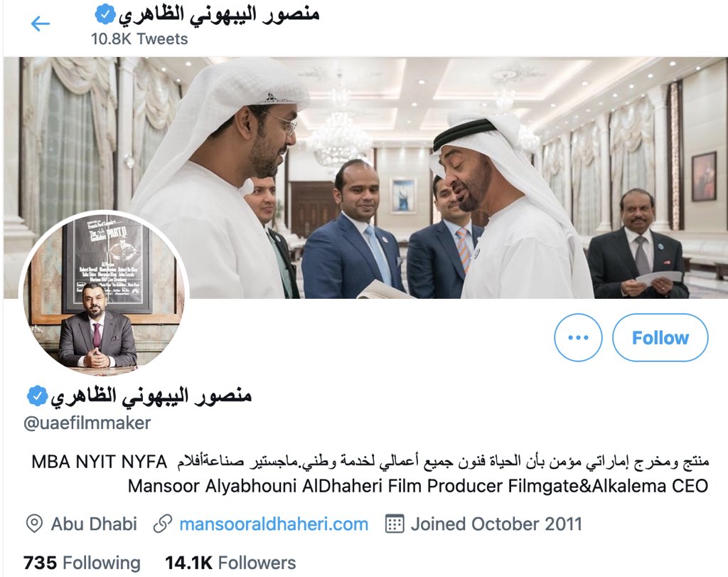
Task: Click the Arabic profile display name
Action: [x=151, y=396]
